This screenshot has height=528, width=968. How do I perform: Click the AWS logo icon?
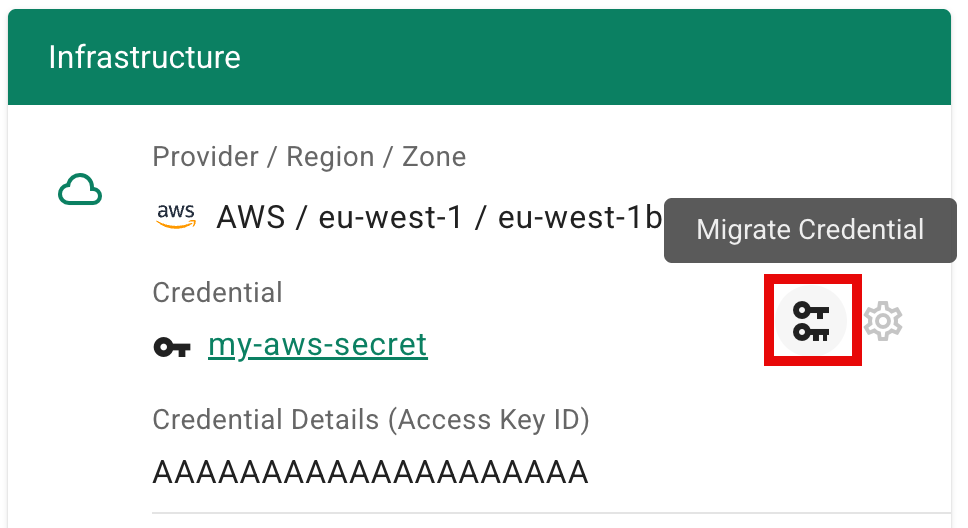pos(177,216)
